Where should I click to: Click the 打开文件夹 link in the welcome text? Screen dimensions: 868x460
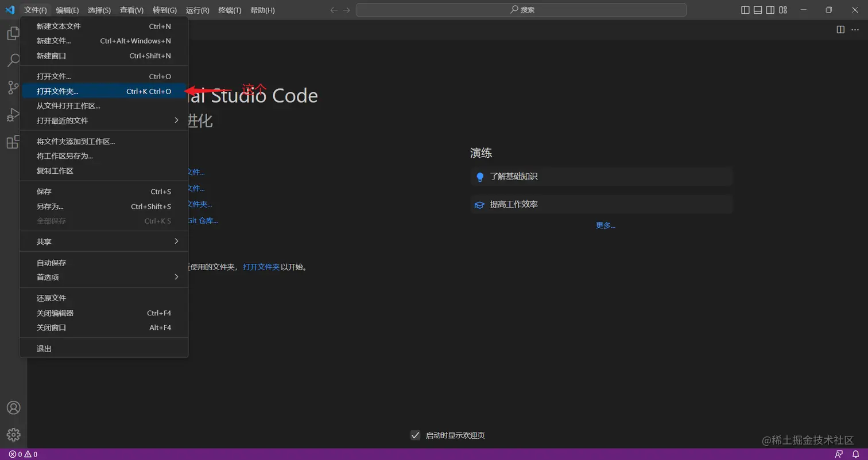[261, 267]
